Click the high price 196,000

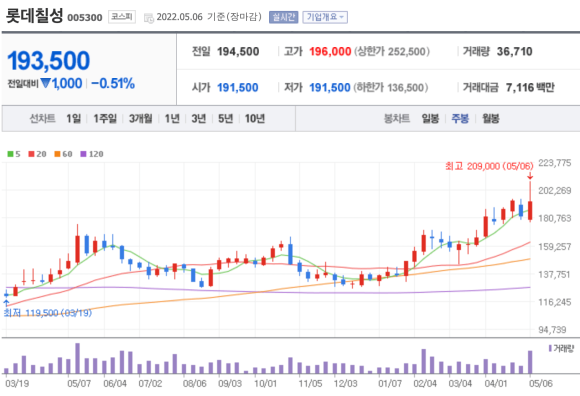click(x=330, y=51)
